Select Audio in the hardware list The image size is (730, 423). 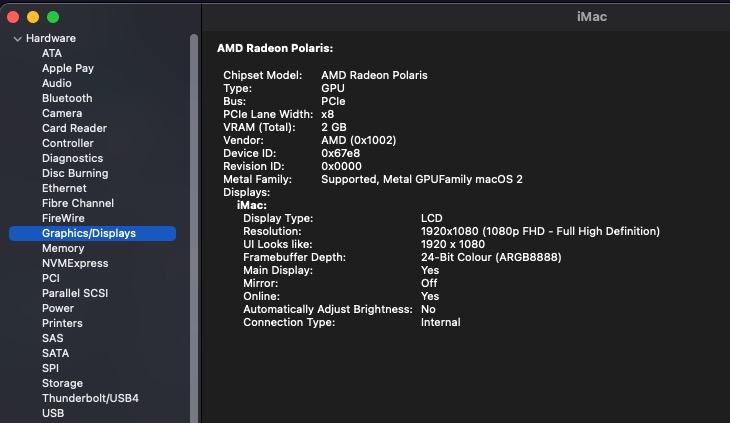57,83
